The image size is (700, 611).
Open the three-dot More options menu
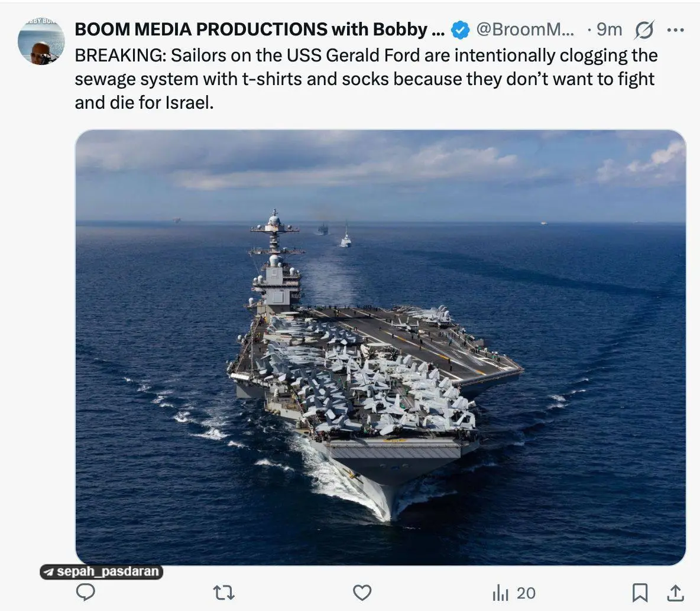click(x=675, y=29)
